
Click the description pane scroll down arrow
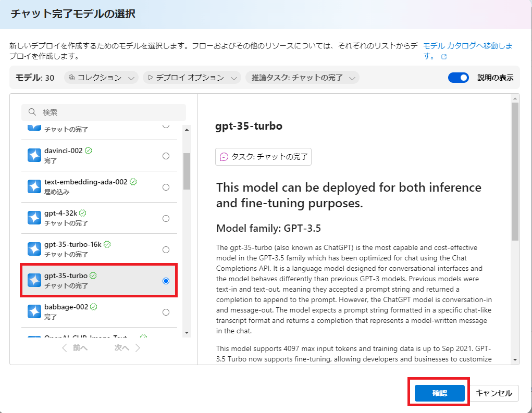[515, 360]
